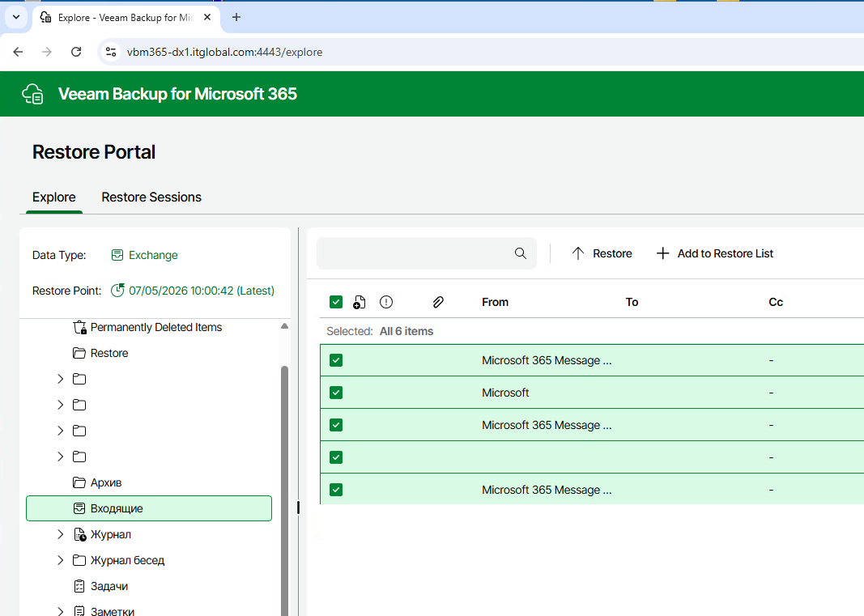Click the Журнал journal icon
The width and height of the screenshot is (864, 616).
click(x=80, y=534)
